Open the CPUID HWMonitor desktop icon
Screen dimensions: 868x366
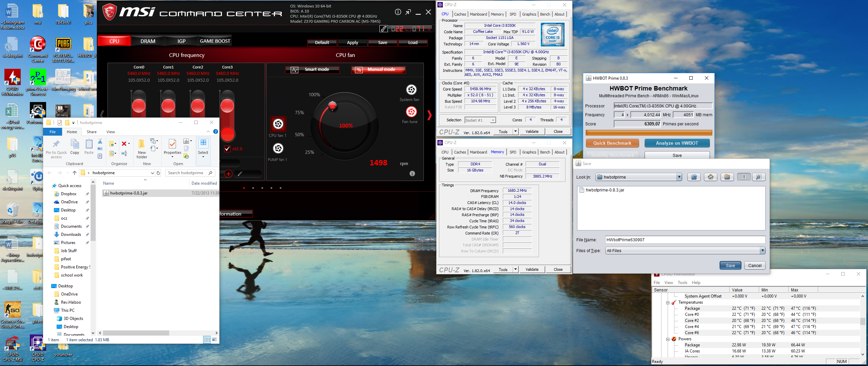(x=13, y=83)
